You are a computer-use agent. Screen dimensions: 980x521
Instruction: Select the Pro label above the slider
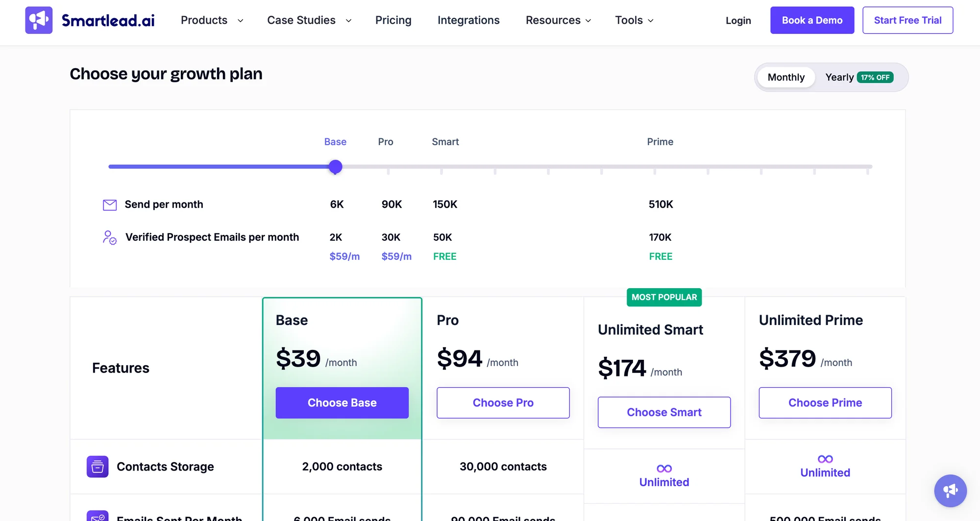(x=386, y=142)
